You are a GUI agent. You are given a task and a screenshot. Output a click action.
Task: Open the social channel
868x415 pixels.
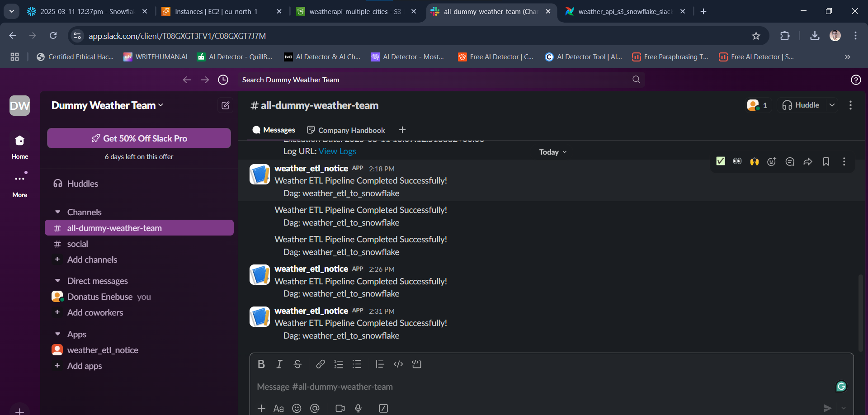pos(139,244)
